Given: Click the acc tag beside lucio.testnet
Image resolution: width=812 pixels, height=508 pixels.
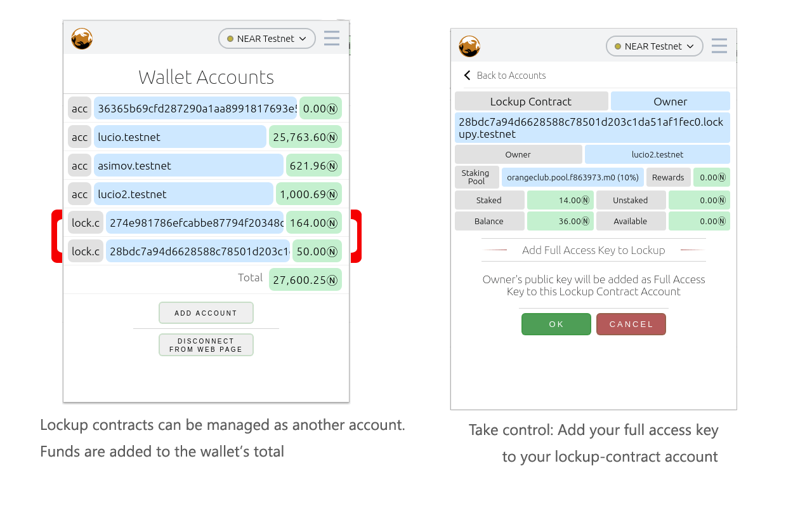Looking at the screenshot, I should click(80, 137).
